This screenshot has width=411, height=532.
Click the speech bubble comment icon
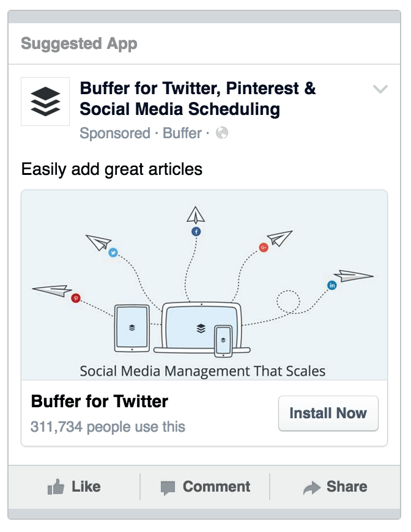point(168,488)
